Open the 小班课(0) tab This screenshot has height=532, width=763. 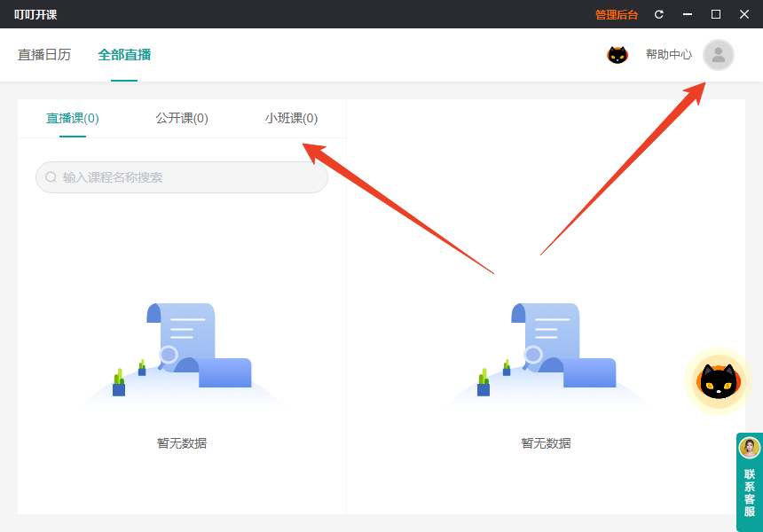point(293,117)
